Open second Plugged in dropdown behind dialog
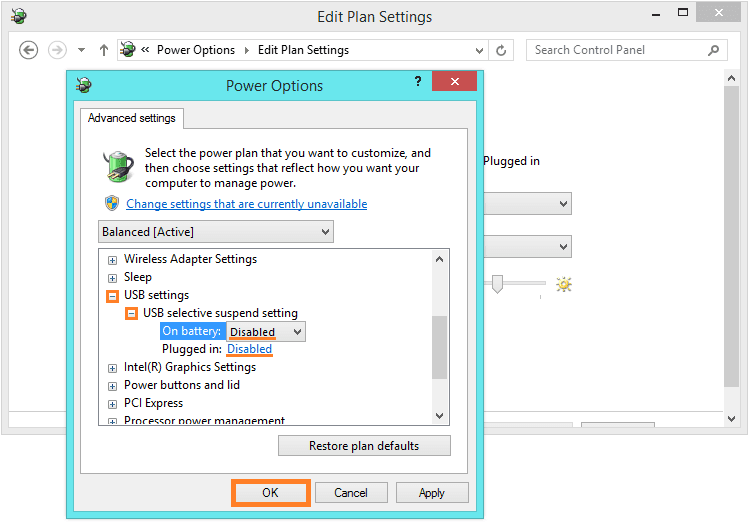 pos(528,247)
